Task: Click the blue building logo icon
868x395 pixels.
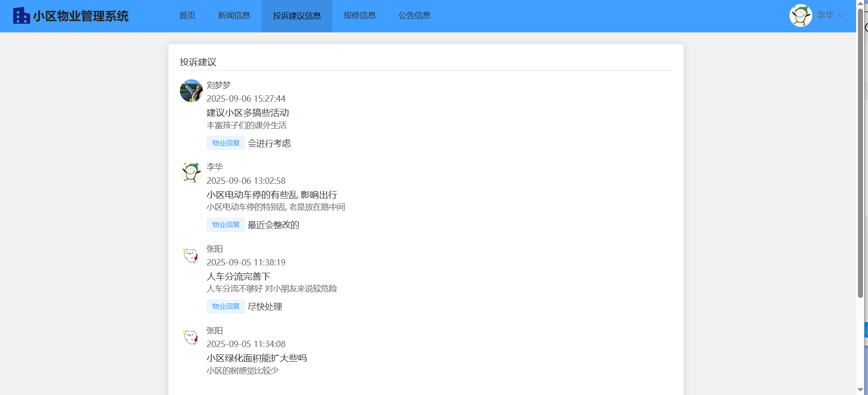Action: click(21, 16)
